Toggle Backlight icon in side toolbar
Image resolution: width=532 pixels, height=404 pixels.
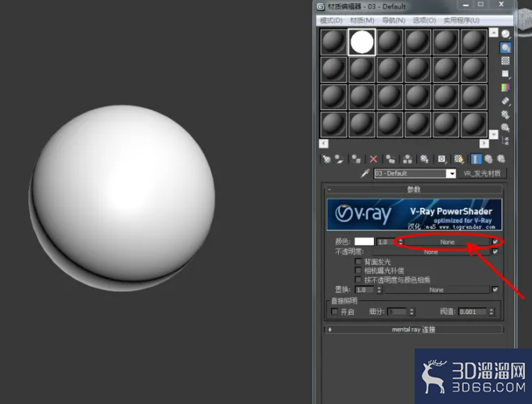505,48
